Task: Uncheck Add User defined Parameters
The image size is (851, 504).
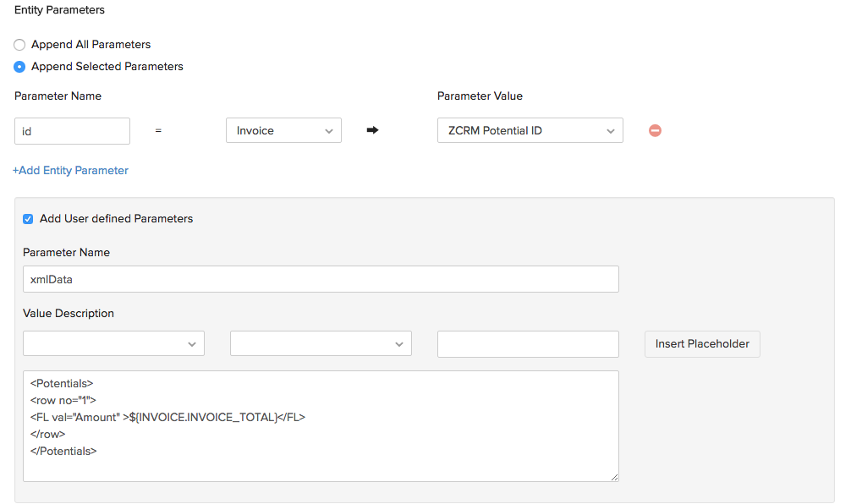Action: (28, 218)
